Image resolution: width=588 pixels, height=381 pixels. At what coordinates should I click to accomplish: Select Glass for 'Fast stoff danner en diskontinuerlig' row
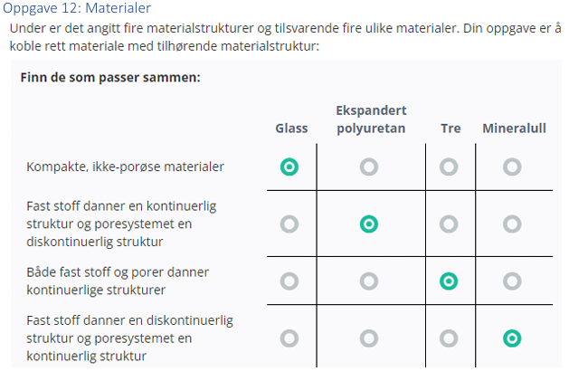tap(289, 338)
